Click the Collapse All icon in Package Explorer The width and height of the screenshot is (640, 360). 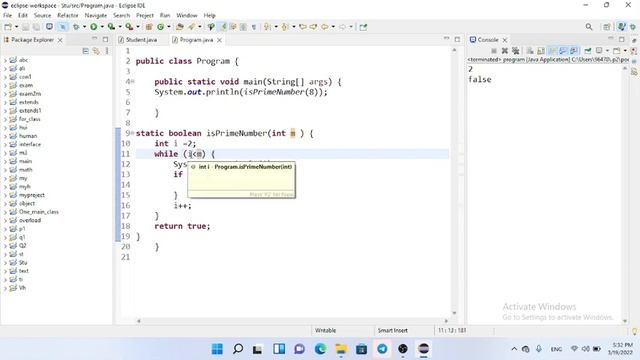click(85, 51)
